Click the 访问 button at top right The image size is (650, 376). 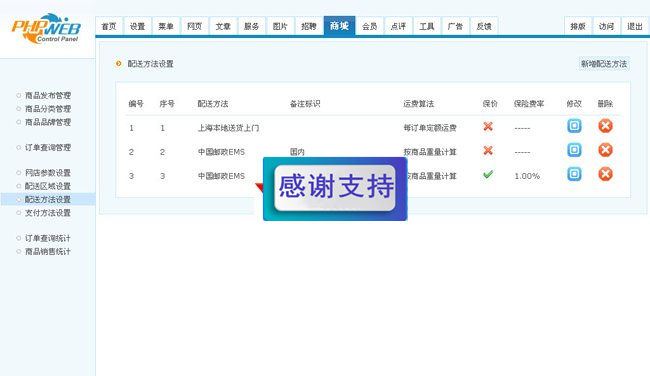[606, 26]
